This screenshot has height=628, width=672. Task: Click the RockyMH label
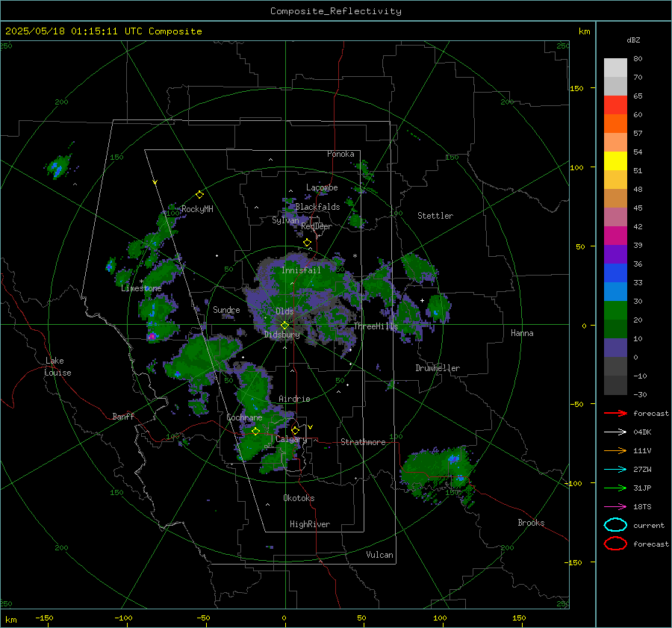[x=197, y=209]
